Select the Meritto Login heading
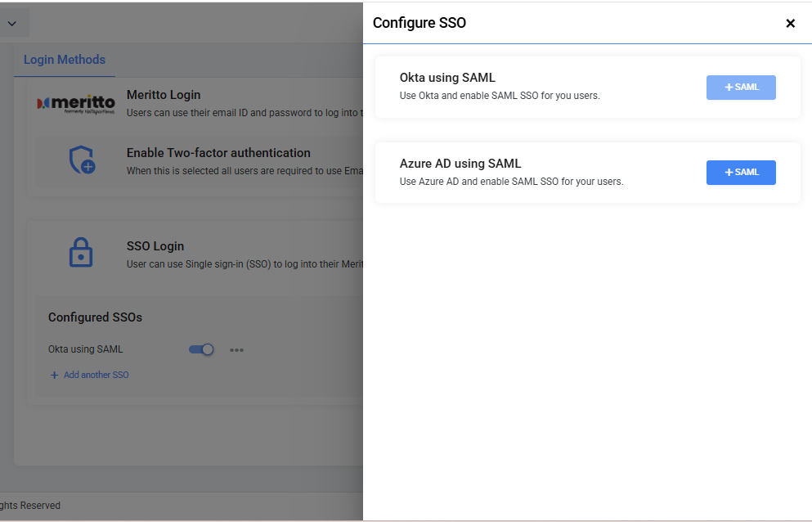The height and width of the screenshot is (522, 812). 164,95
